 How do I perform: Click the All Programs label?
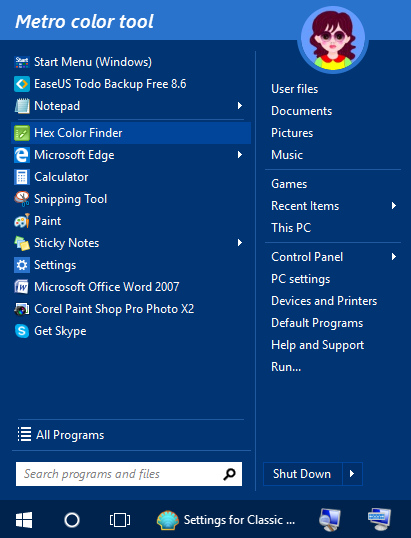point(70,435)
